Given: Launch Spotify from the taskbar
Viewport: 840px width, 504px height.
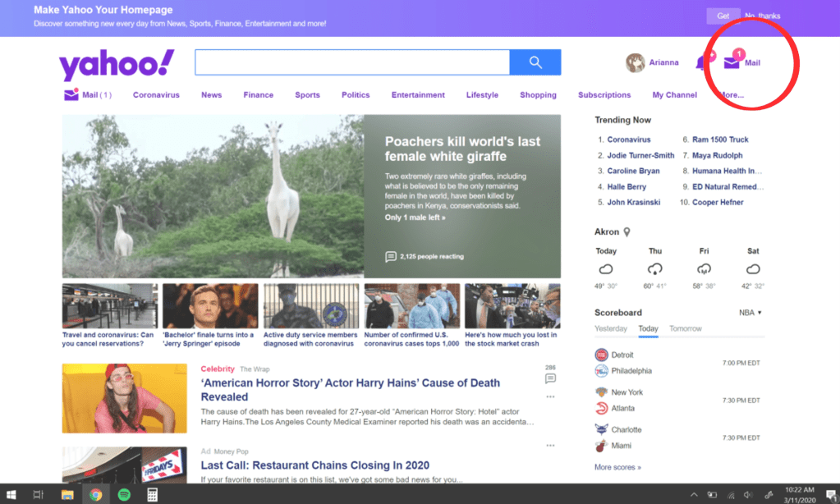Looking at the screenshot, I should [124, 495].
